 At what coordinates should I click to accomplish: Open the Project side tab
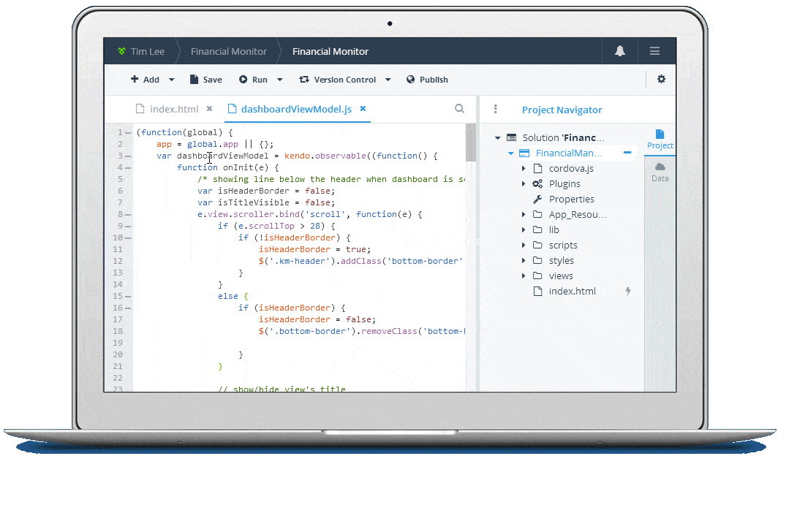660,140
